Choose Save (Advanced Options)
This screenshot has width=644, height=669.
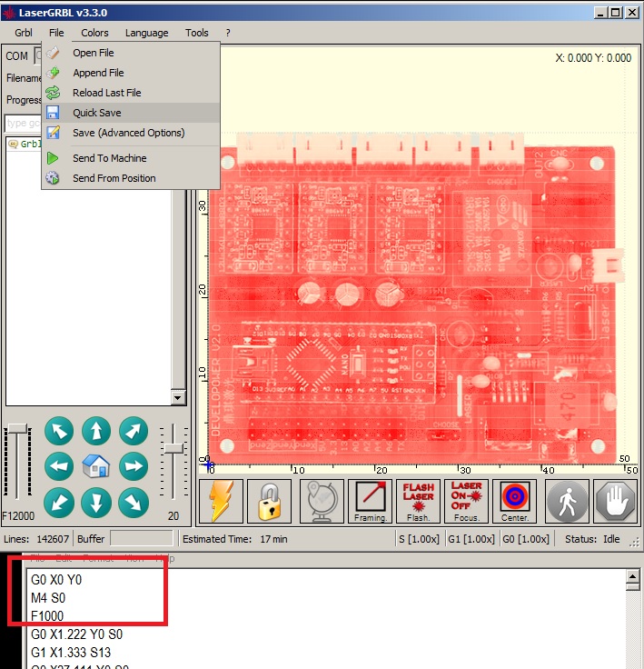(x=131, y=133)
